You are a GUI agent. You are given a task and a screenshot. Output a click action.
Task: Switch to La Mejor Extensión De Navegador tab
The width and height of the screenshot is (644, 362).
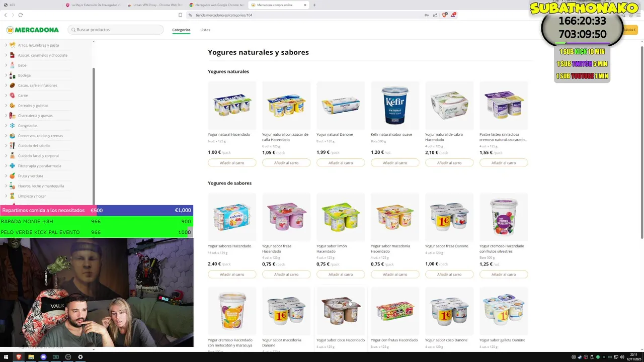pyautogui.click(x=94, y=5)
